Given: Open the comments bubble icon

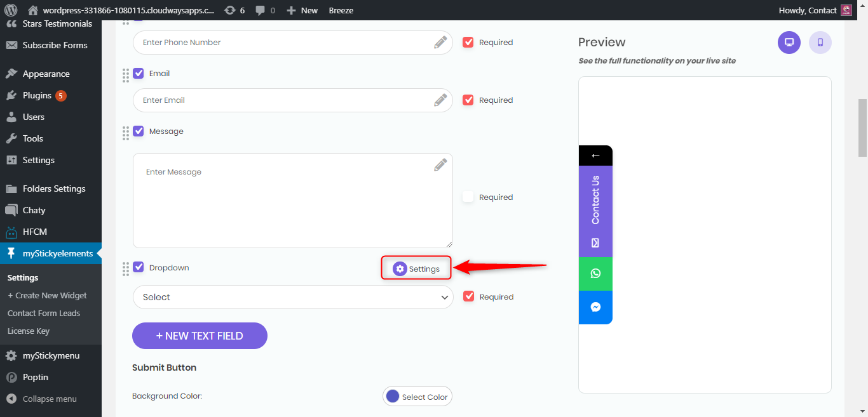Looking at the screenshot, I should point(260,10).
